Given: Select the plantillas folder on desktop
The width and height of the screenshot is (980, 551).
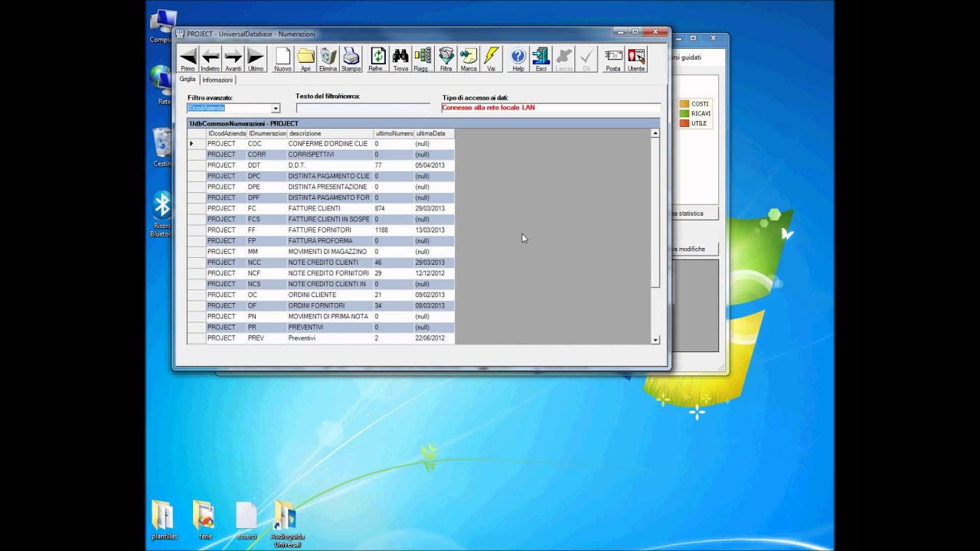Looking at the screenshot, I should point(164,520).
